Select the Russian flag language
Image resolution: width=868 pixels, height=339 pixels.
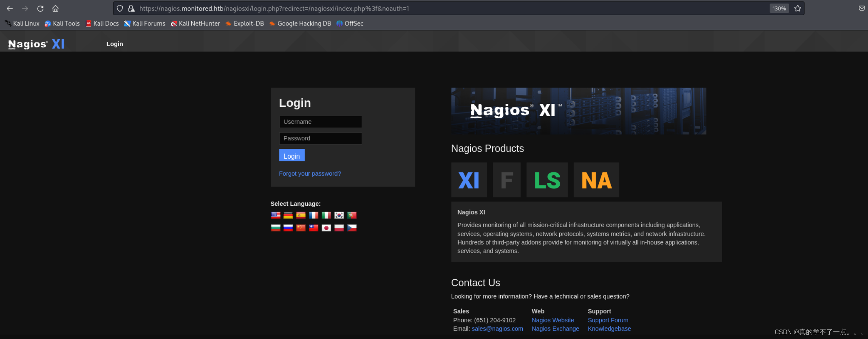pos(288,228)
